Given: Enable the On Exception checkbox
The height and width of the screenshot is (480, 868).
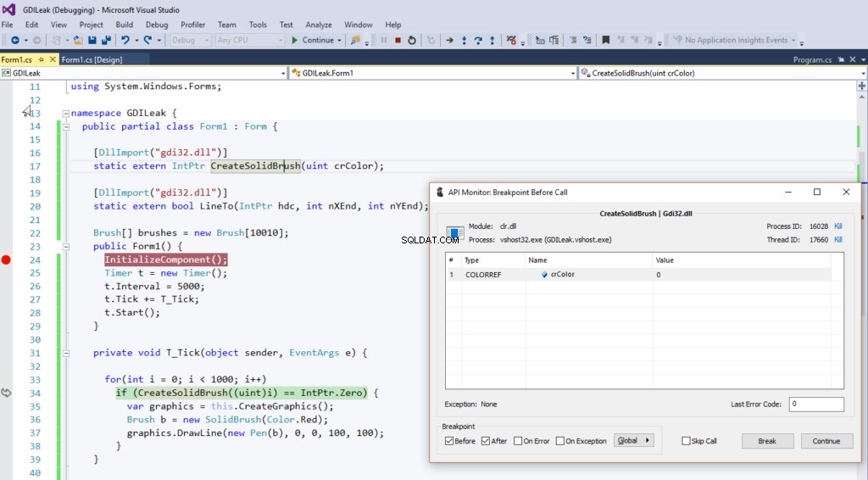Looking at the screenshot, I should pyautogui.click(x=559, y=441).
